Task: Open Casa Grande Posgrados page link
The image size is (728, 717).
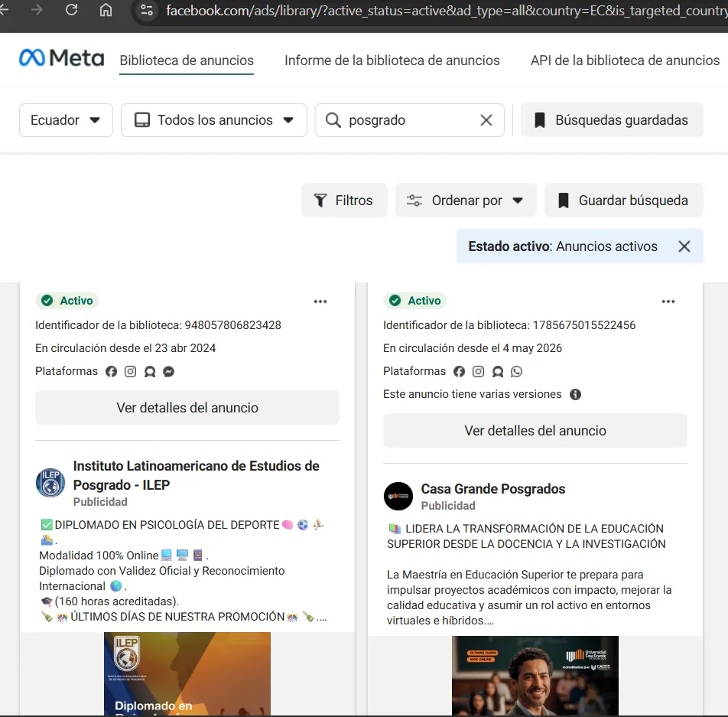Action: tap(493, 489)
